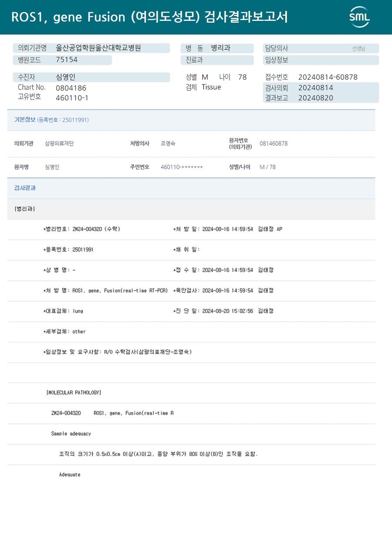The image size is (392, 554).
Task: Select the patient name field 심영인
Action: (x=91, y=77)
